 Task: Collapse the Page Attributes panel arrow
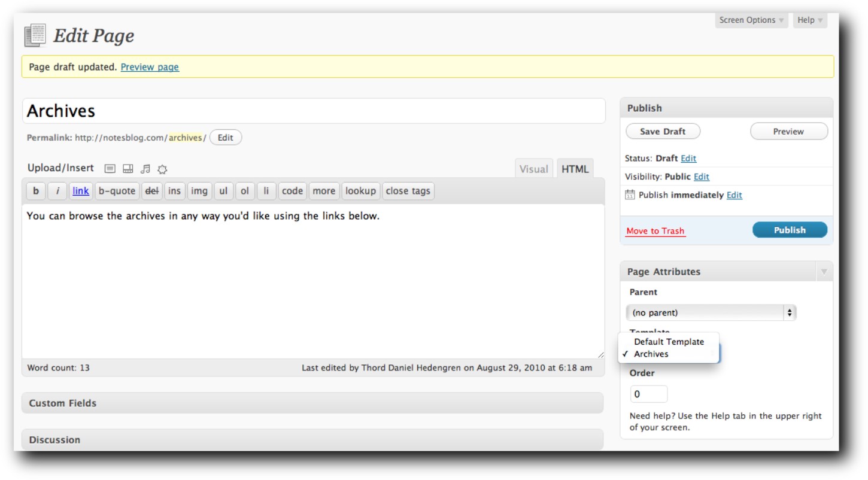coord(824,272)
